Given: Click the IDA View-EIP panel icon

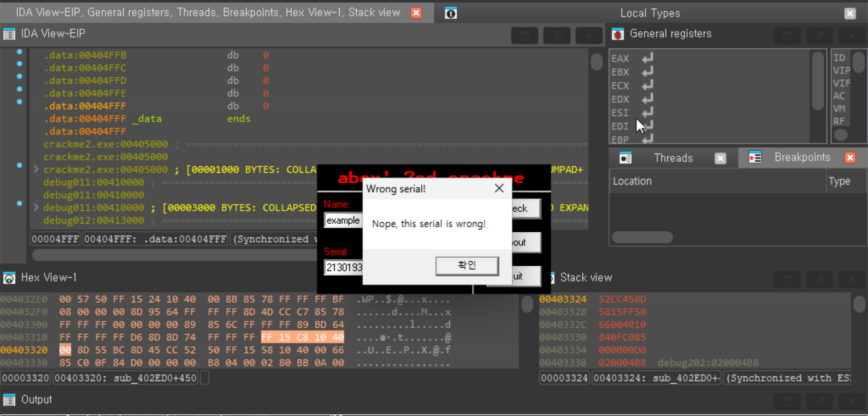Looking at the screenshot, I should (x=8, y=34).
